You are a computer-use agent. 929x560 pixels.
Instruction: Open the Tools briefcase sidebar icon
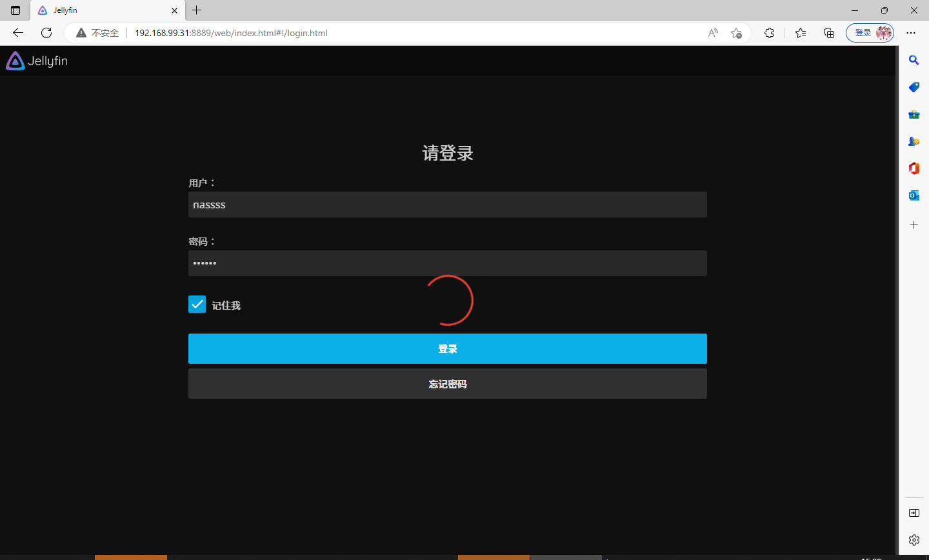pos(914,114)
